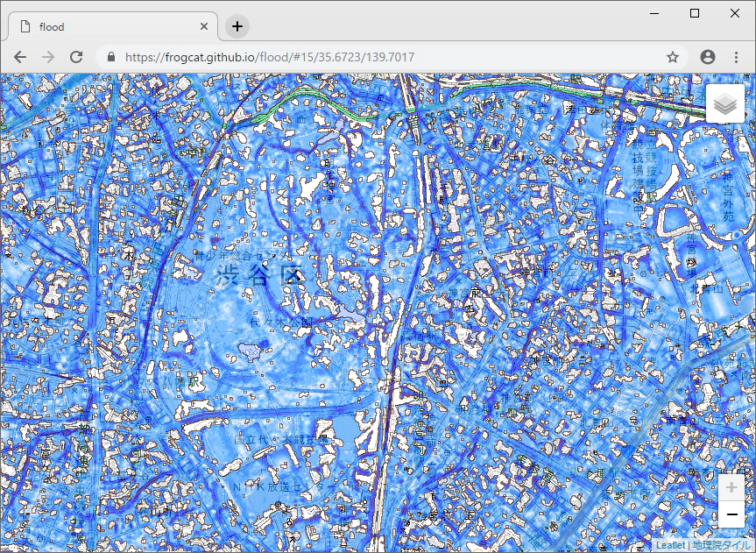The image size is (756, 553).
Task: Click the NHK放送センター map label
Action: 293,487
